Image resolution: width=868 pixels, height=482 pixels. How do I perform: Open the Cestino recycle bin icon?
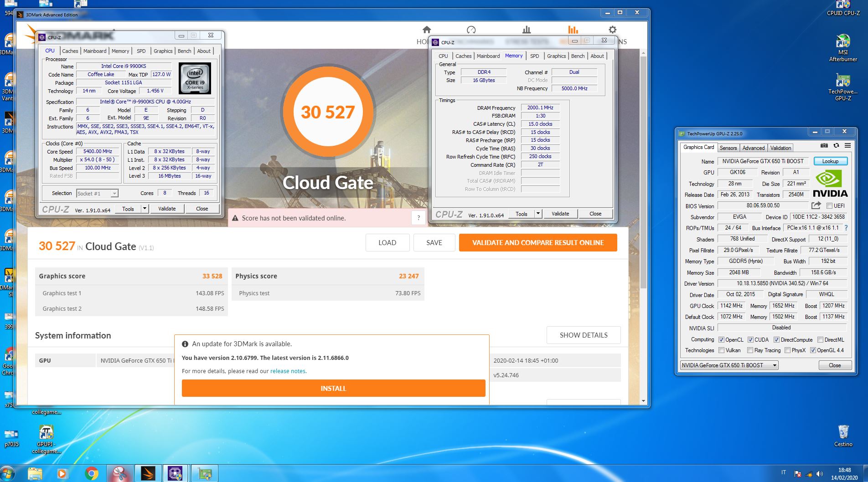click(843, 436)
